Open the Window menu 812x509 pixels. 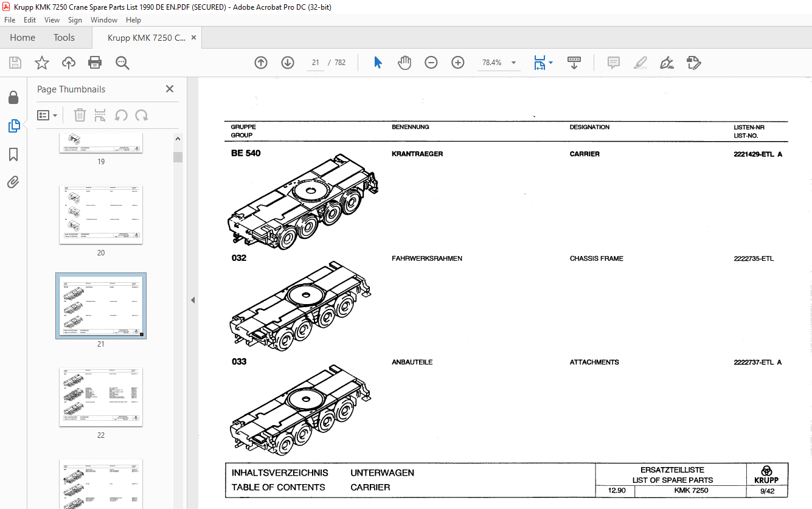(x=104, y=20)
